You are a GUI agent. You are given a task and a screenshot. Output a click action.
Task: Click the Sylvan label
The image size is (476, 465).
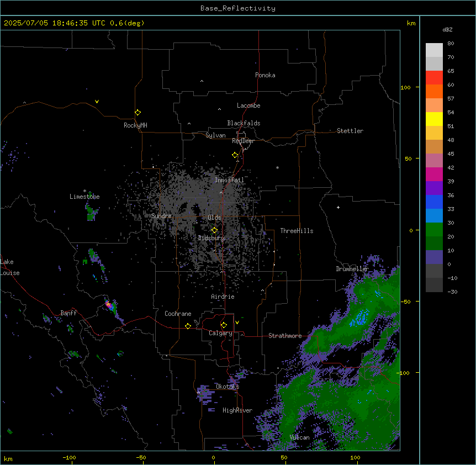point(215,135)
